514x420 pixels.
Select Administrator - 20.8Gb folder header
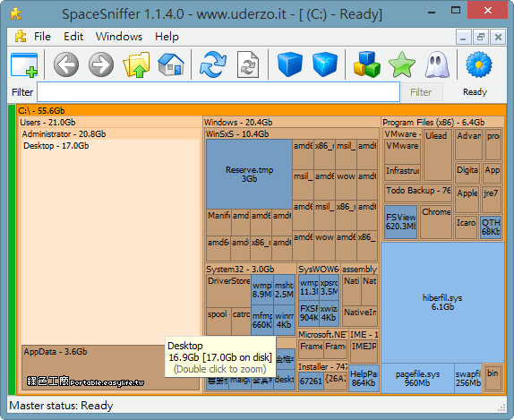[x=111, y=133]
